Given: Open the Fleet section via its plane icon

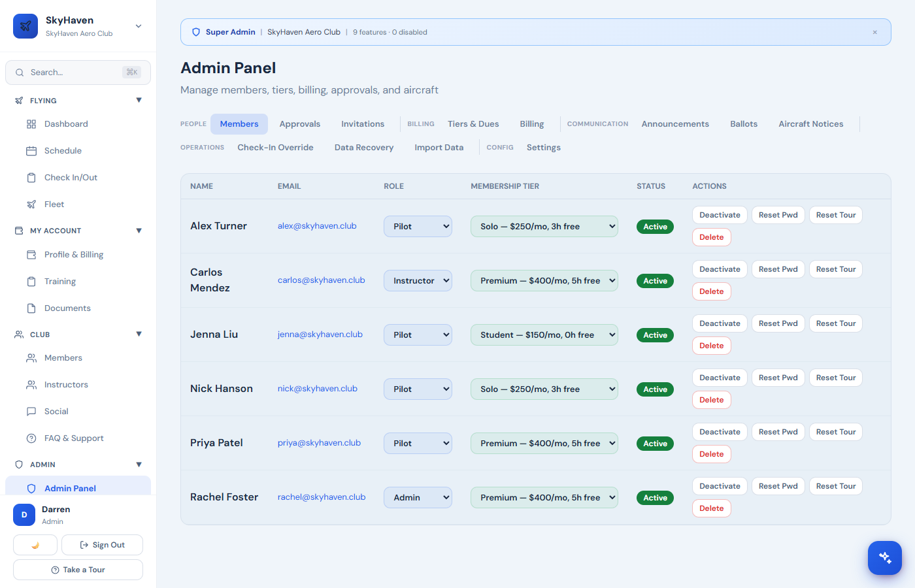Looking at the screenshot, I should pyautogui.click(x=31, y=203).
